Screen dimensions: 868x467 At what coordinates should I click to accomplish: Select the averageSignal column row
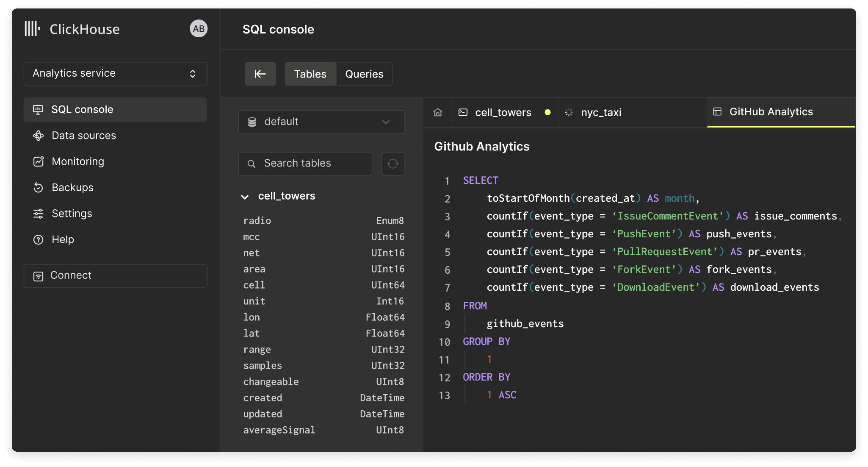point(323,430)
